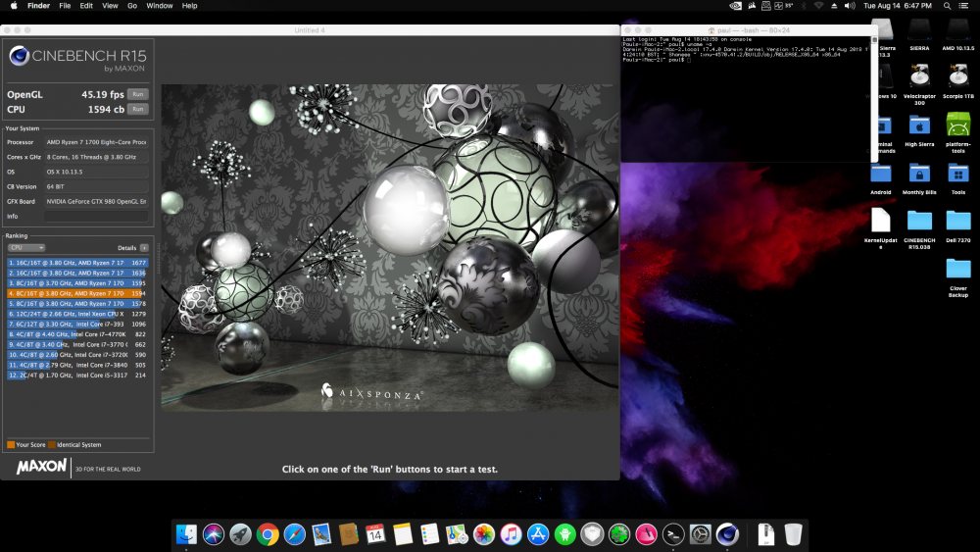Select the Intel Core i5-3317 ranking row
980x552 pixels.
click(77, 376)
